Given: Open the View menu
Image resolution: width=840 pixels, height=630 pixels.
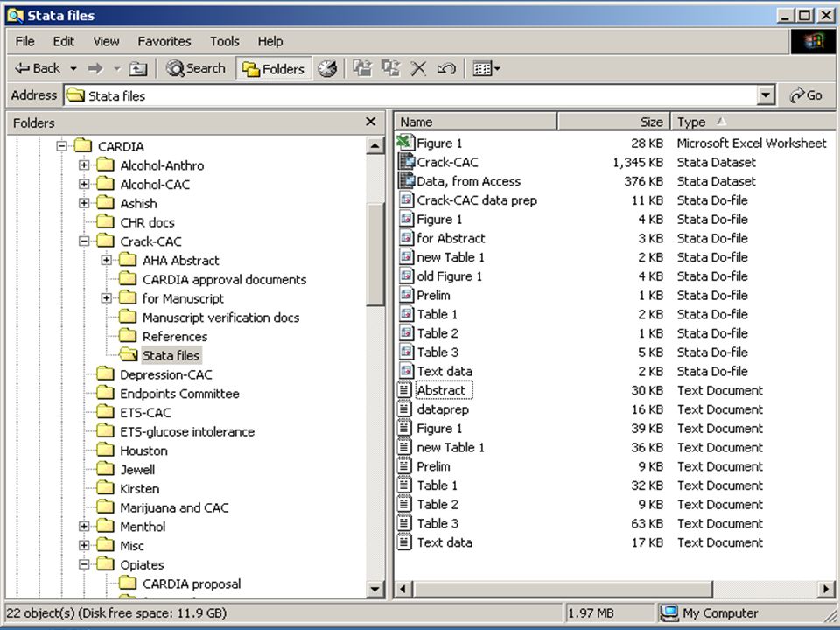Looking at the screenshot, I should 106,41.
